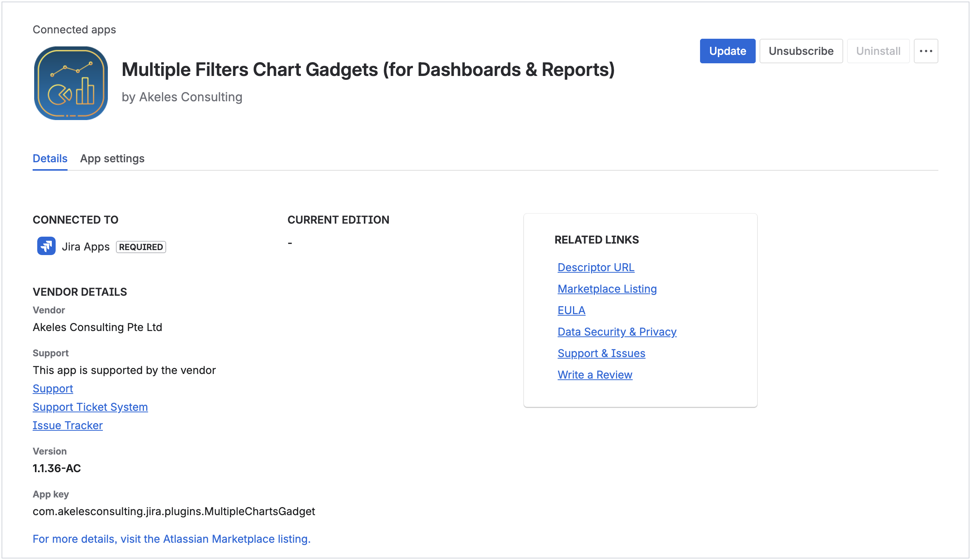Screen dimensions: 971x560
Task: Open the App settings tab
Action: [x=112, y=158]
